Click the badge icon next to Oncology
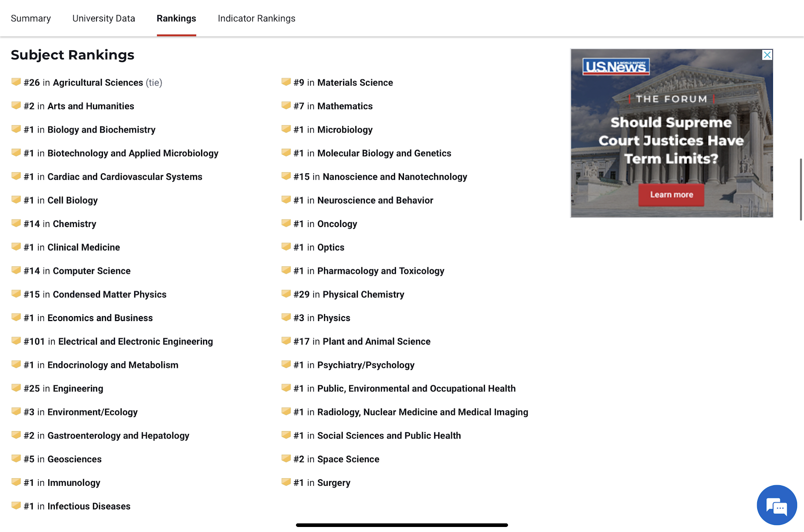 (286, 223)
